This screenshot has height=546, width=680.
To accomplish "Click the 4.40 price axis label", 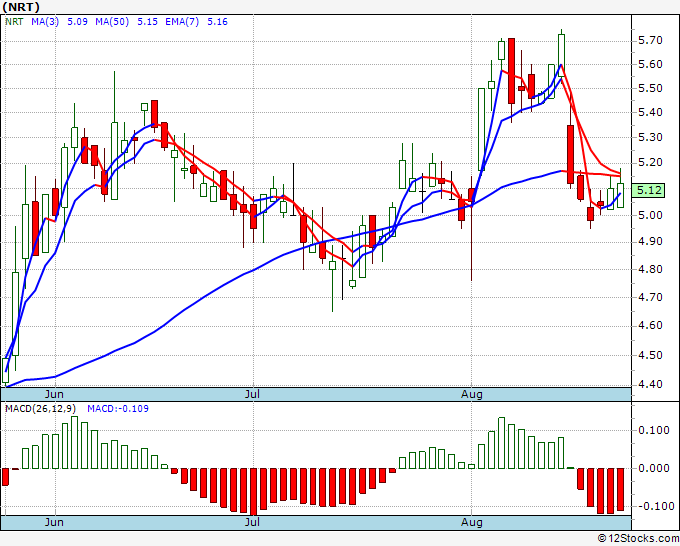I will click(650, 384).
